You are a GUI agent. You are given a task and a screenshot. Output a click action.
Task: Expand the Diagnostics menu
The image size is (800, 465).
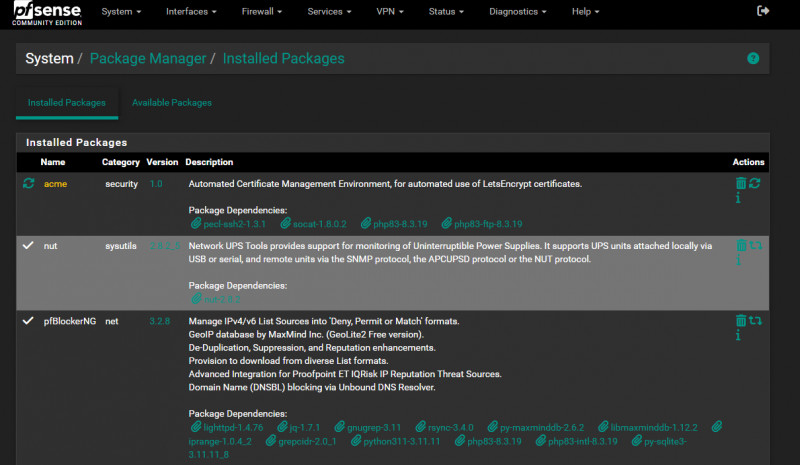point(518,12)
